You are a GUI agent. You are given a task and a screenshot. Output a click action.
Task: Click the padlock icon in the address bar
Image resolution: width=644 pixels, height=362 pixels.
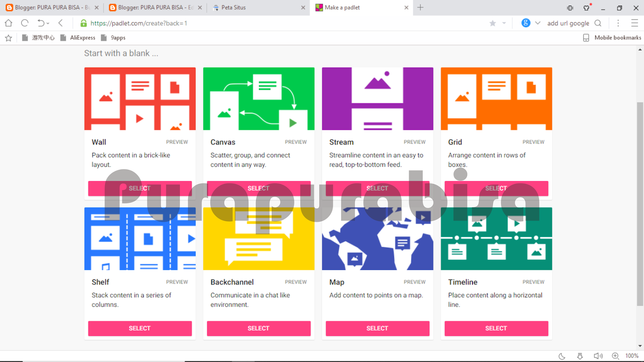coord(83,23)
